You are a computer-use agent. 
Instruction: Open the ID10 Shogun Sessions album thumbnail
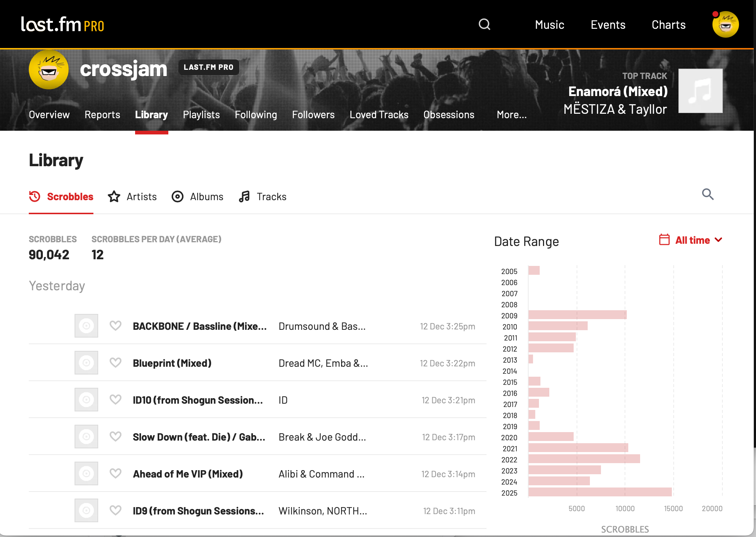point(86,399)
